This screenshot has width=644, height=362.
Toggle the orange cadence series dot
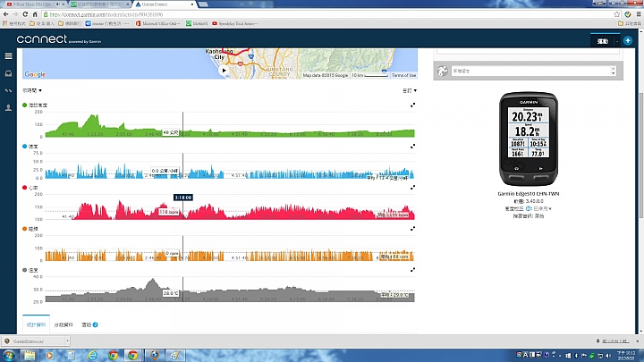click(25, 229)
